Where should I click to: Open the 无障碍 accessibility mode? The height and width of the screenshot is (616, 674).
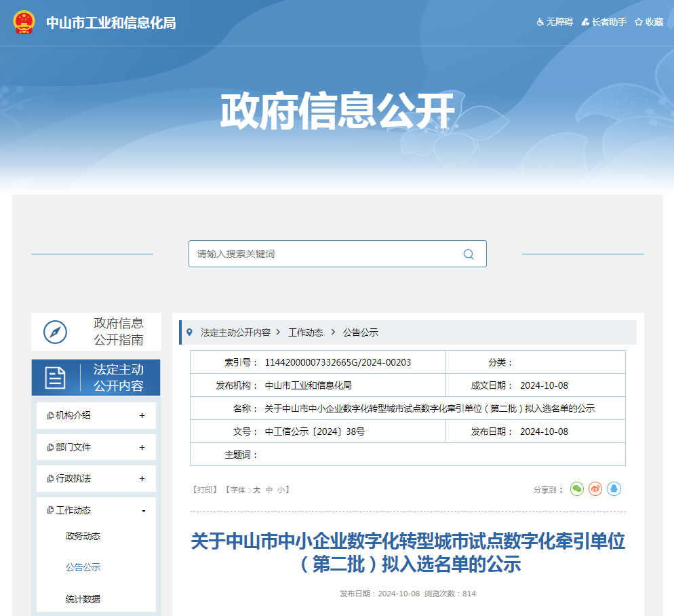(555, 22)
